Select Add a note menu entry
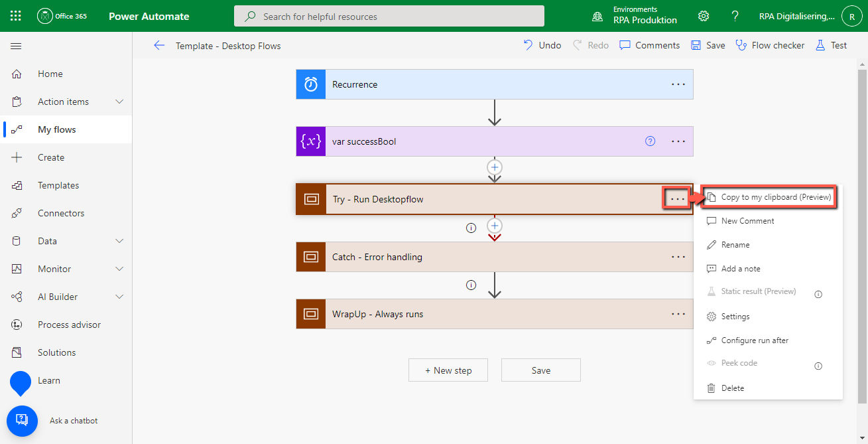868x444 pixels. [x=768, y=269]
